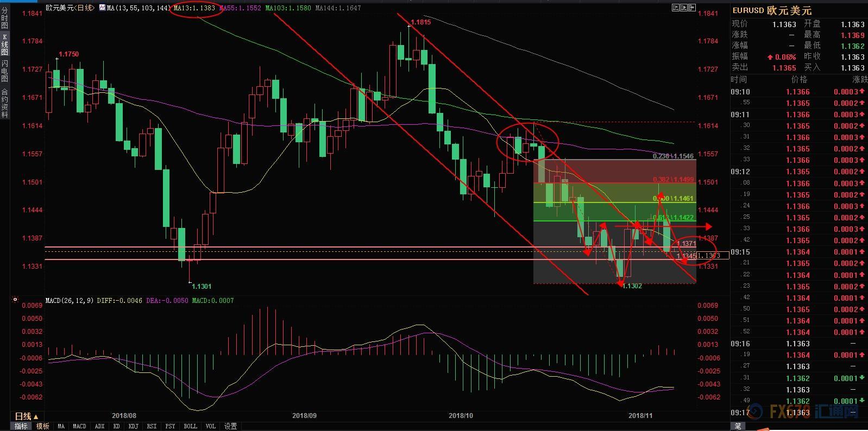Expand the 日线 period dropdown

coord(26,416)
